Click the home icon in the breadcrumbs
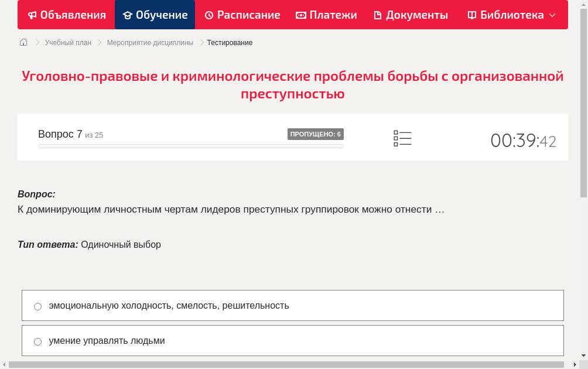This screenshot has width=588, height=369. click(23, 42)
